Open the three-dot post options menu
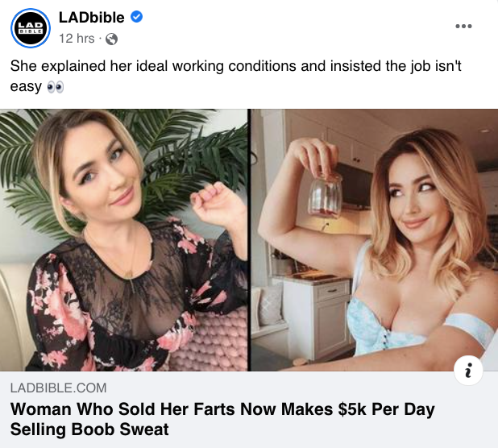This screenshot has width=498, height=448. point(463,27)
